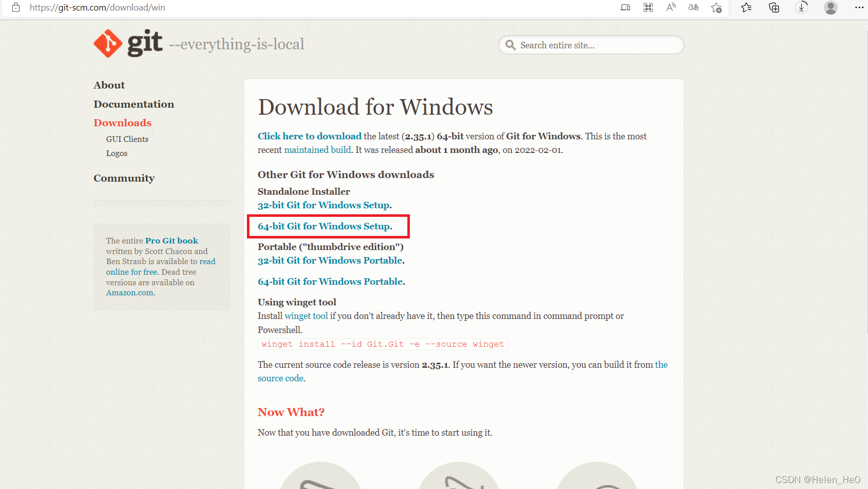868x489 pixels.
Task: Click the 'Click here to download' link
Action: tap(309, 136)
